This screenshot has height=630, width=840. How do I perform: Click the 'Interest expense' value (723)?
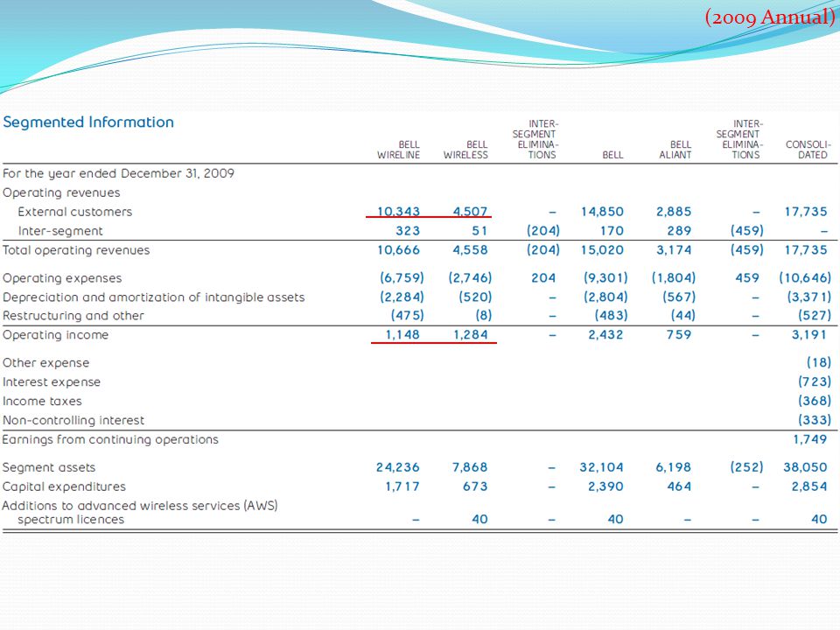coord(815,382)
